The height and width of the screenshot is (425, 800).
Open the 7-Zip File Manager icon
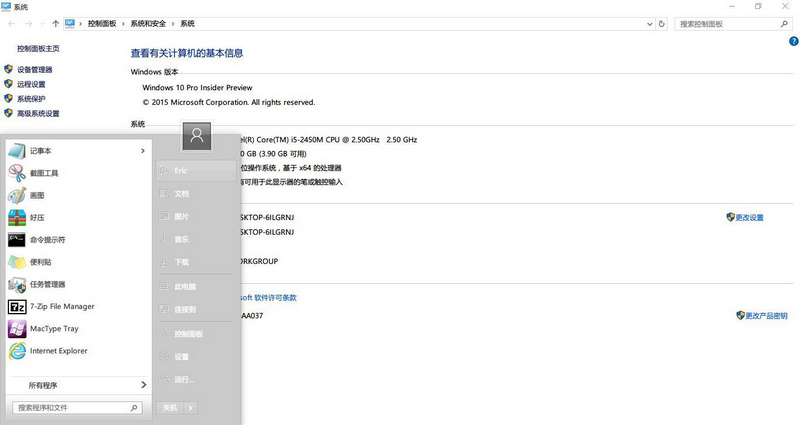click(17, 307)
